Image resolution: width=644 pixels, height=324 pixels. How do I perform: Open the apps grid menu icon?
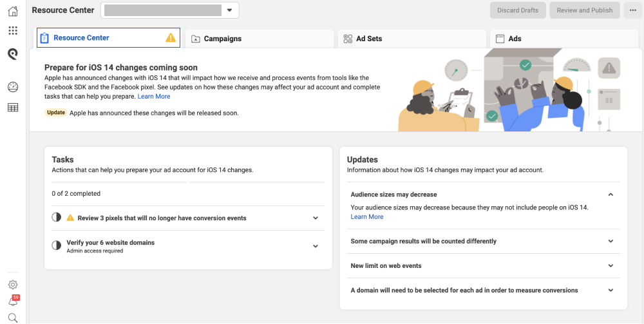click(13, 31)
